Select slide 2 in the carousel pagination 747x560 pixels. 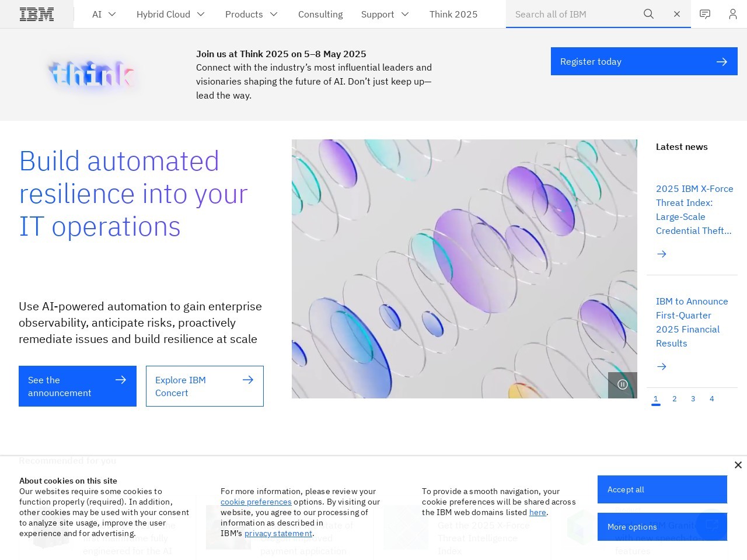[x=675, y=399]
